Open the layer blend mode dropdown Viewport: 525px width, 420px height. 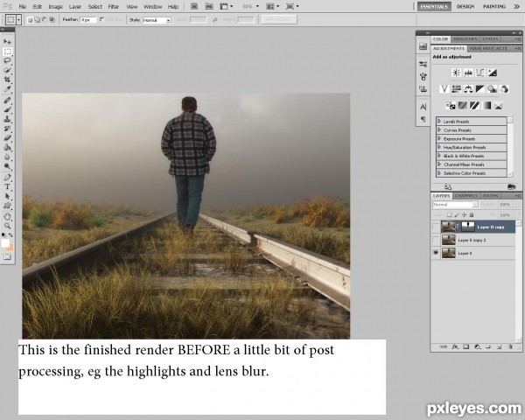tap(455, 204)
